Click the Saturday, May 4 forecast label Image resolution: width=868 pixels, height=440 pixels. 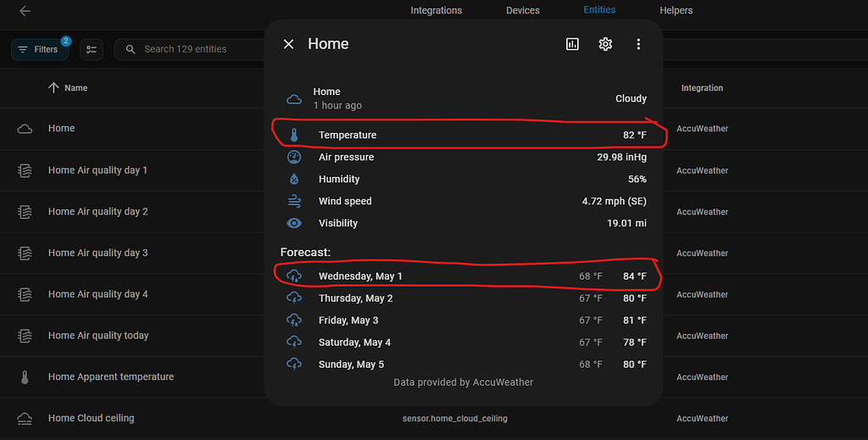tap(354, 342)
